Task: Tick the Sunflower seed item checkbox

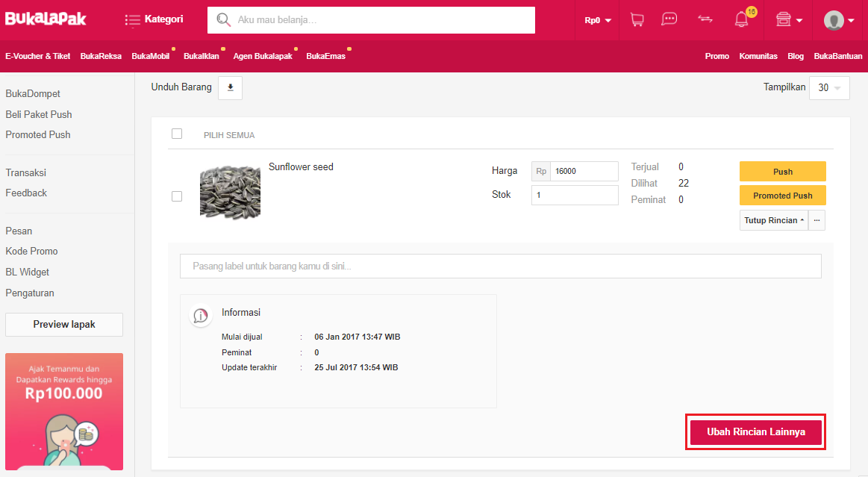Action: (x=177, y=196)
